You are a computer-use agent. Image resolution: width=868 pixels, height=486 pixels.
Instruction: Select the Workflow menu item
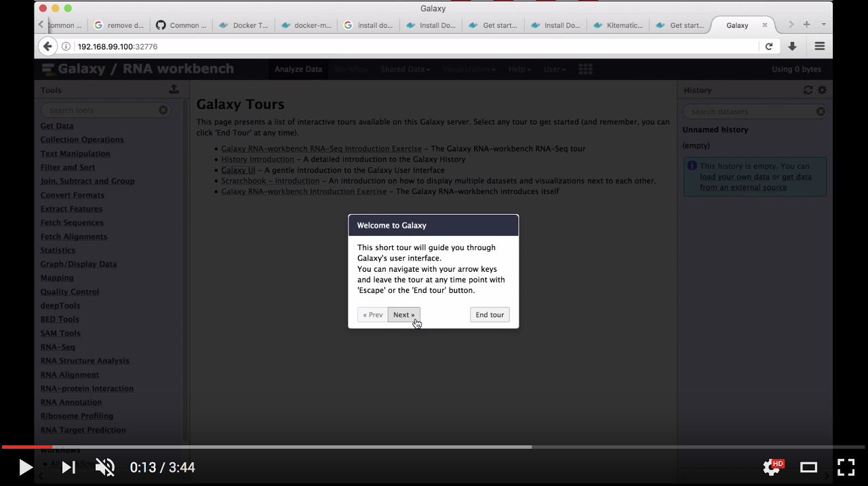coord(351,69)
